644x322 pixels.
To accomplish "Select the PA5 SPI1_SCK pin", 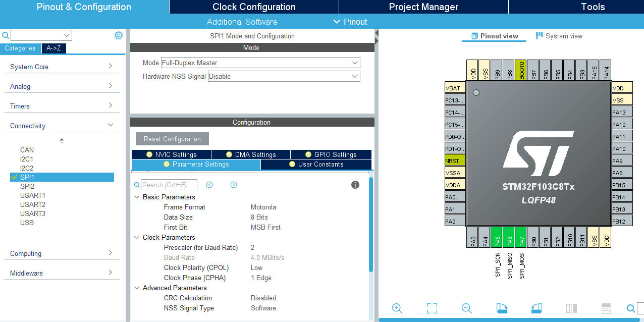I will (497, 237).
